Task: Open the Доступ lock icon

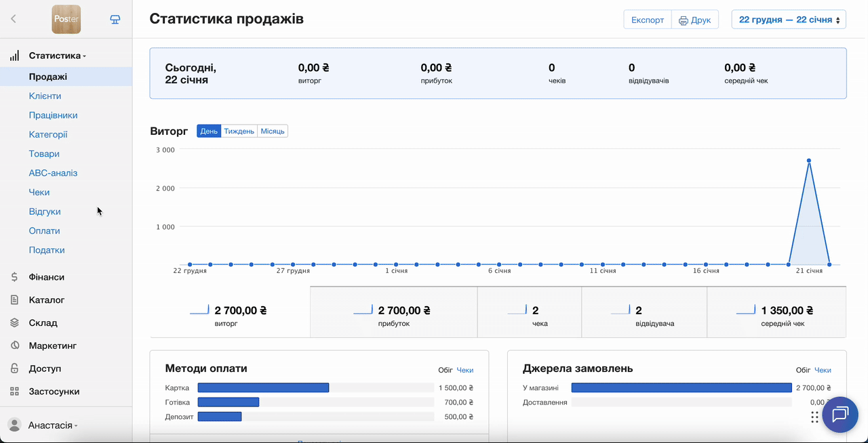Action: click(x=14, y=368)
